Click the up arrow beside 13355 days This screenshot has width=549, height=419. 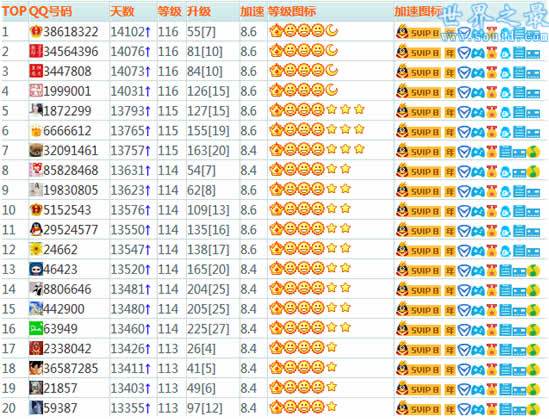coord(148,408)
